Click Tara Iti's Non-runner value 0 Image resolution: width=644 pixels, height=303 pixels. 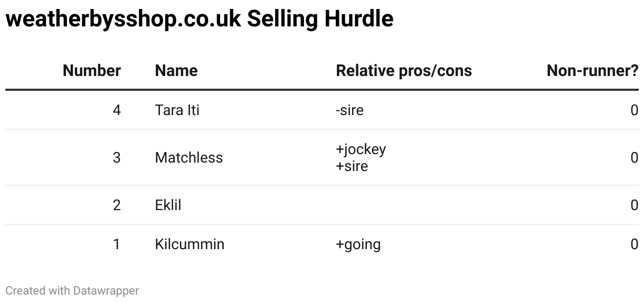[x=634, y=110]
